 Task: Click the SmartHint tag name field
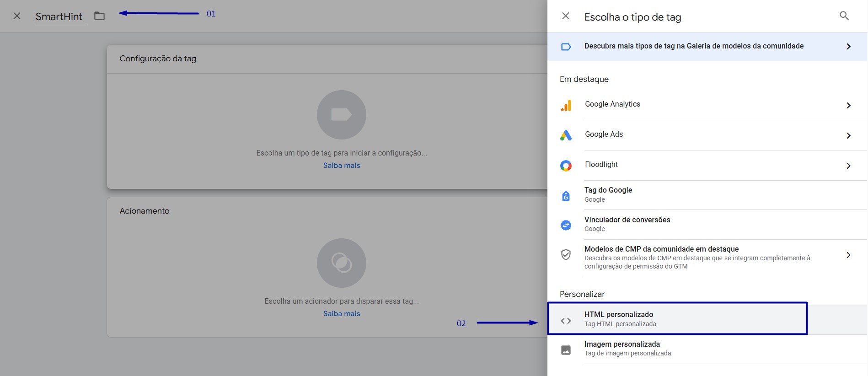(x=61, y=16)
